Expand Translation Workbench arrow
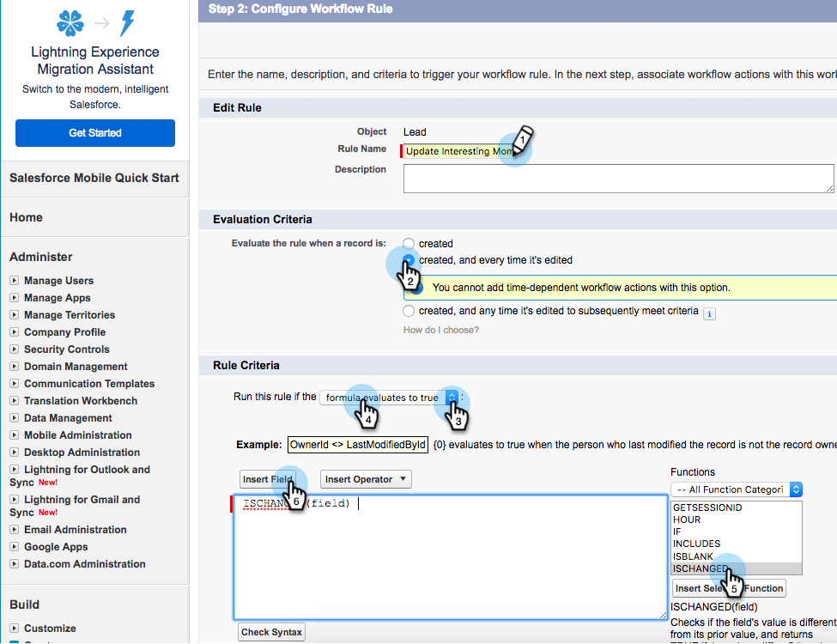The height and width of the screenshot is (644, 837). (15, 400)
